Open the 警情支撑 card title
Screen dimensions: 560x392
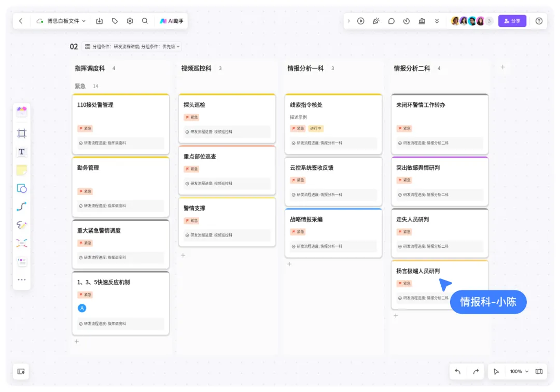pos(194,208)
